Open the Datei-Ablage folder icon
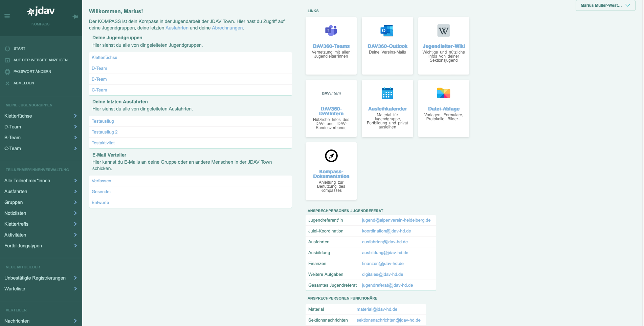This screenshot has width=644, height=326. pos(443,93)
